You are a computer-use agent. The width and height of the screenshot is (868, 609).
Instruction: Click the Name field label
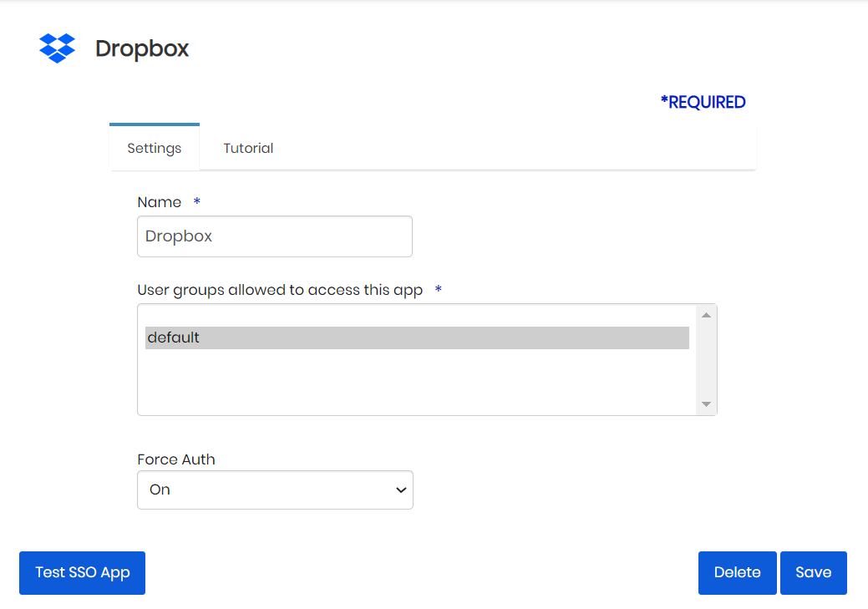(159, 202)
